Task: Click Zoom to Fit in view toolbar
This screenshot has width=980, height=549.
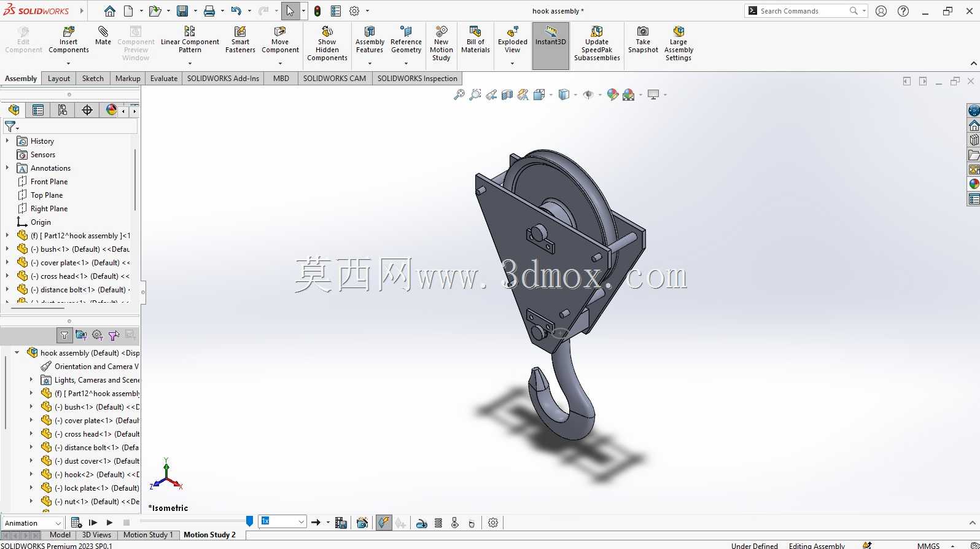Action: point(459,95)
